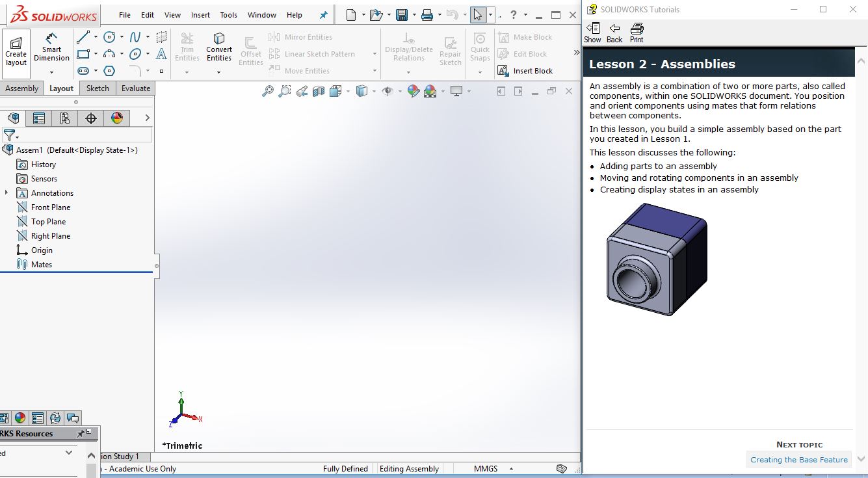Select the Straight Slot tool
868x478 pixels.
click(83, 71)
